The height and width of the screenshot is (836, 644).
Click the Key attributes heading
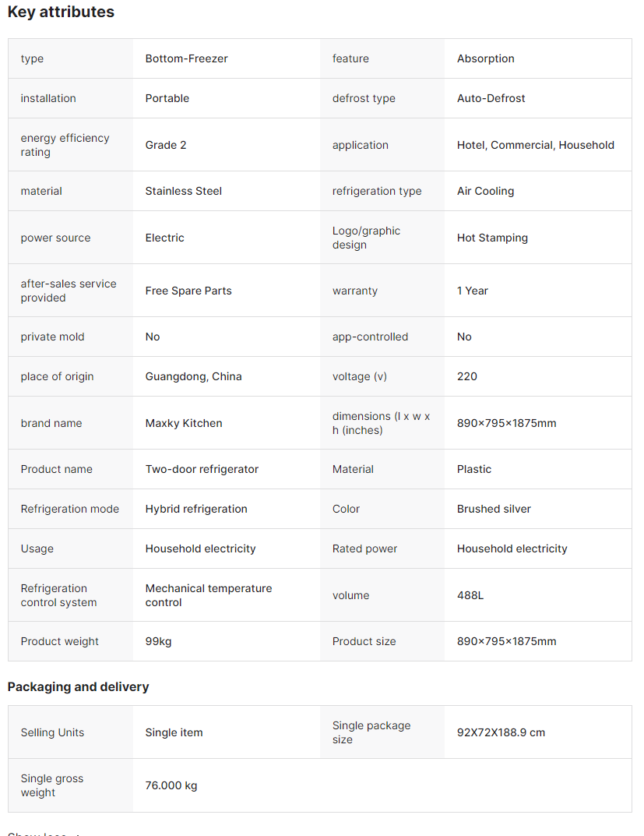[61, 12]
